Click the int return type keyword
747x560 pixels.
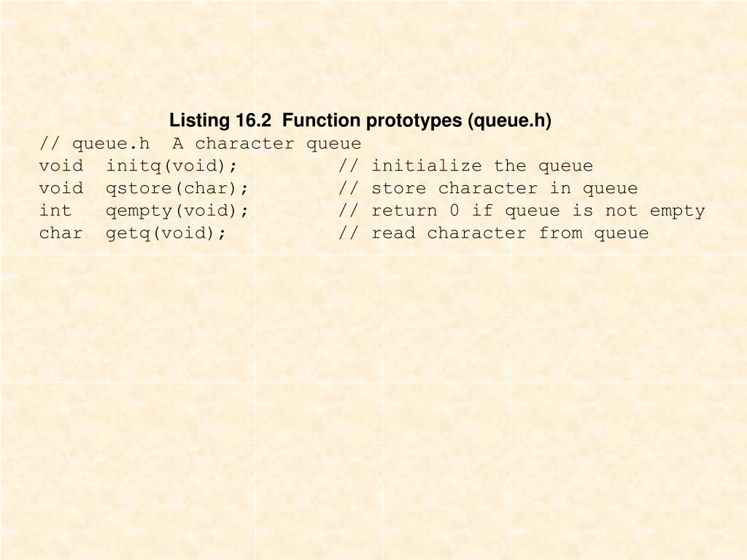click(x=55, y=210)
